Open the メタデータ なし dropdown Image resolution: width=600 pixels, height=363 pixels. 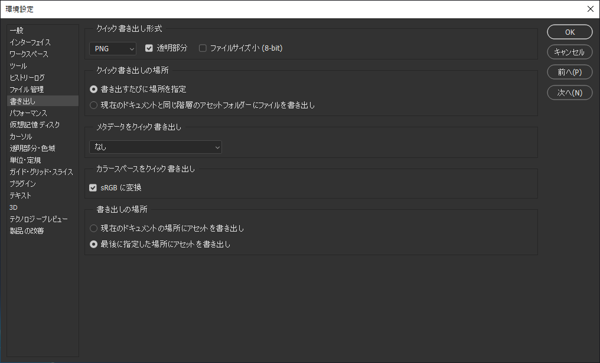(155, 147)
